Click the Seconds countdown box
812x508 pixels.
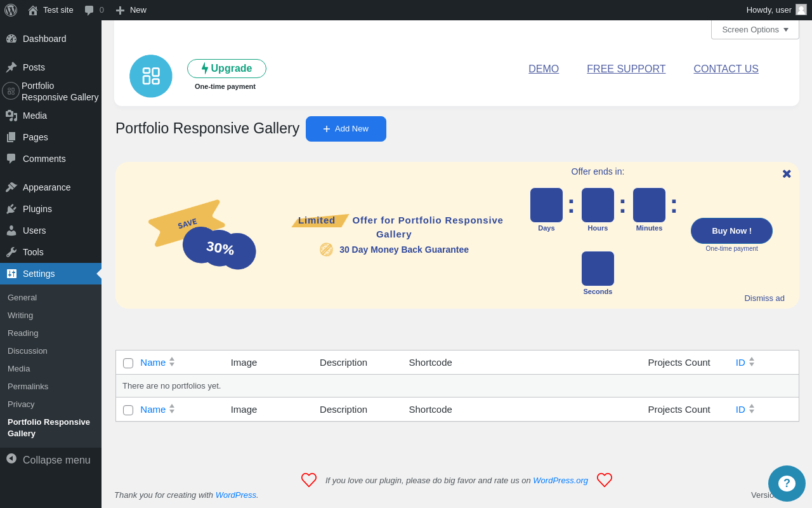(x=598, y=269)
